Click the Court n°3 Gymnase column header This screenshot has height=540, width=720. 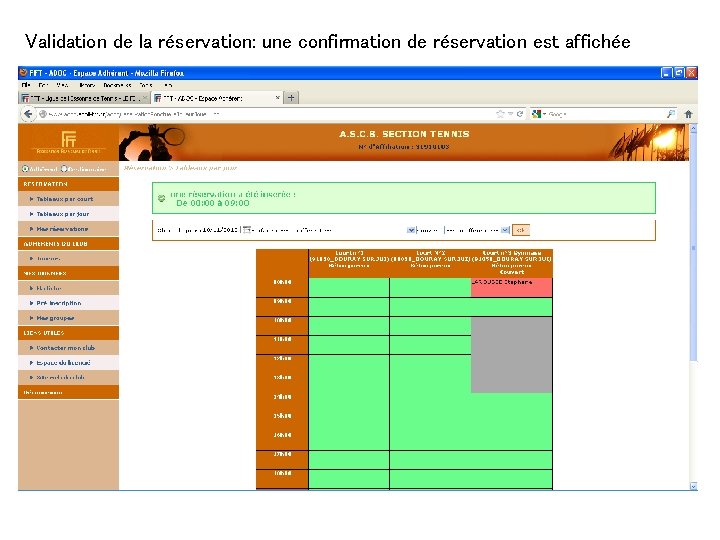(512, 263)
